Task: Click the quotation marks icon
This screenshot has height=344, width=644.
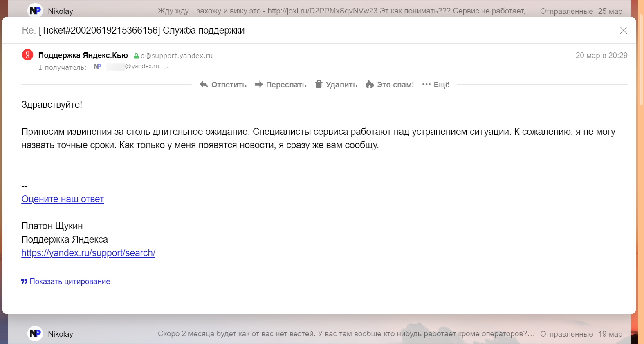Action: pos(24,281)
